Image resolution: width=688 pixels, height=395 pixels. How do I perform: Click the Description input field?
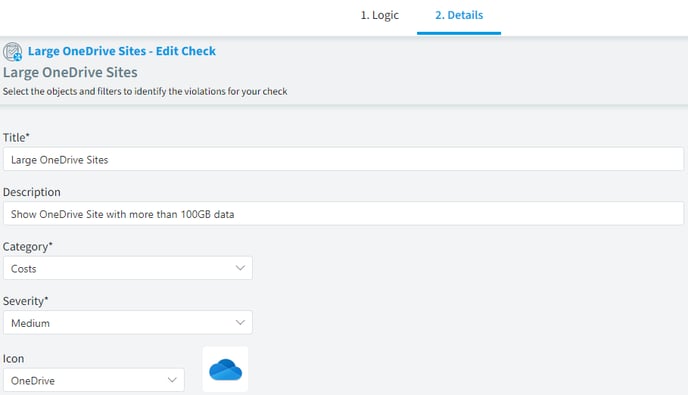point(343,214)
